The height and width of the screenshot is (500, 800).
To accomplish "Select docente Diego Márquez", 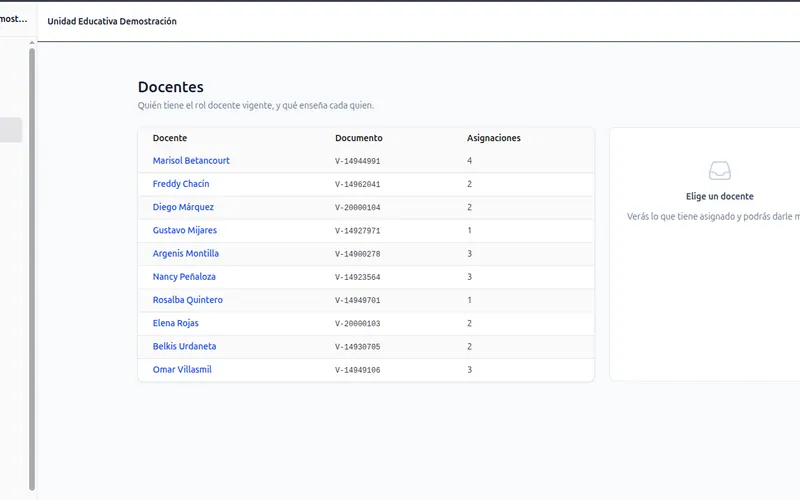I will coord(183,207).
